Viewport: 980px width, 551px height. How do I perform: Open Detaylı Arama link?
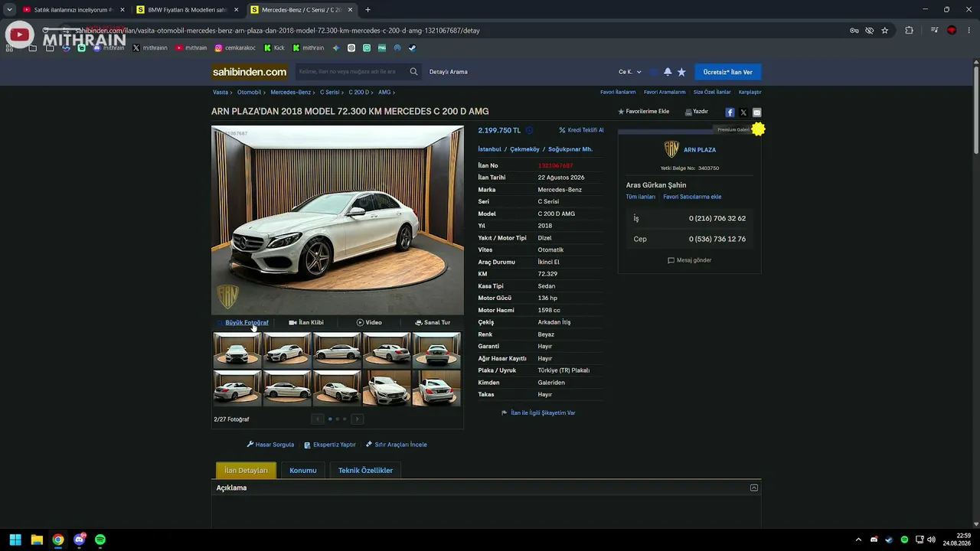click(449, 72)
